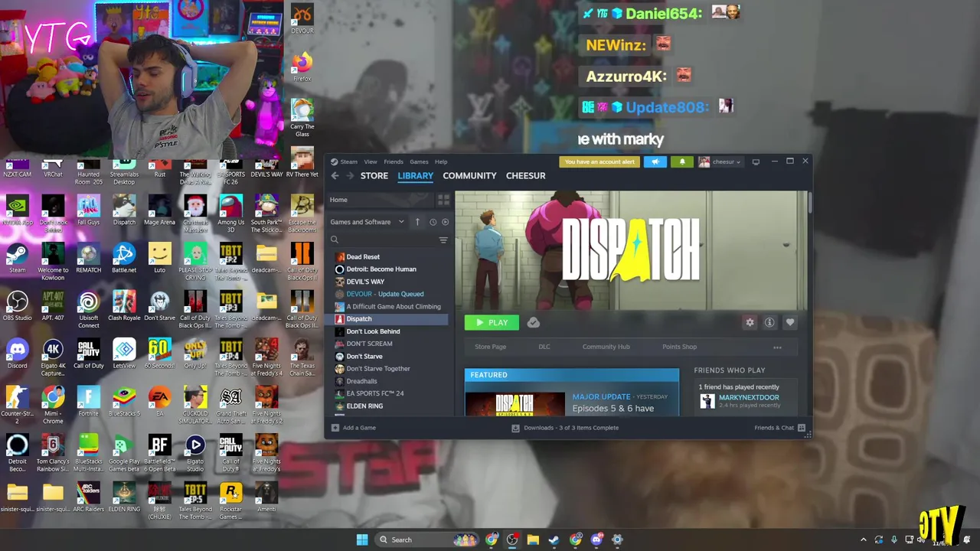Open more options ellipsis on Dispatch page
Image resolution: width=980 pixels, height=551 pixels.
pos(777,347)
